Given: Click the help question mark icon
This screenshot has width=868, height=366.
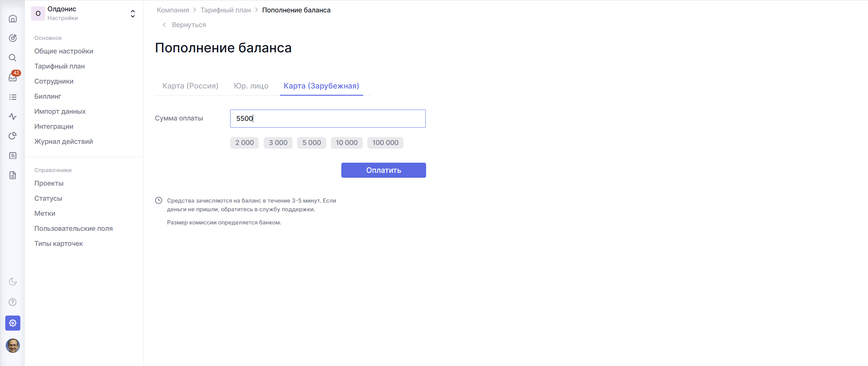Looking at the screenshot, I should tap(13, 302).
